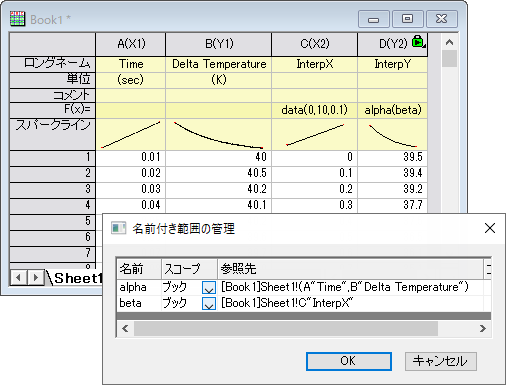506x385 pixels.
Task: Select column header A(X1)
Action: tap(131, 44)
